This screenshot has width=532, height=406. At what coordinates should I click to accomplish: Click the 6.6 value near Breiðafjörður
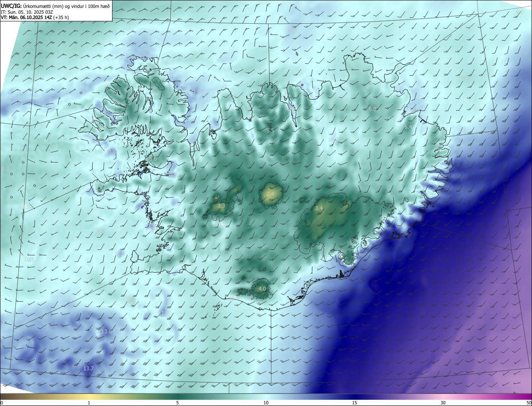(x=153, y=159)
